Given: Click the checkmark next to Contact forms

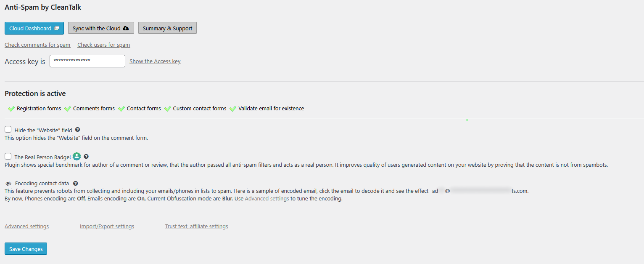Looking at the screenshot, I should (121, 108).
